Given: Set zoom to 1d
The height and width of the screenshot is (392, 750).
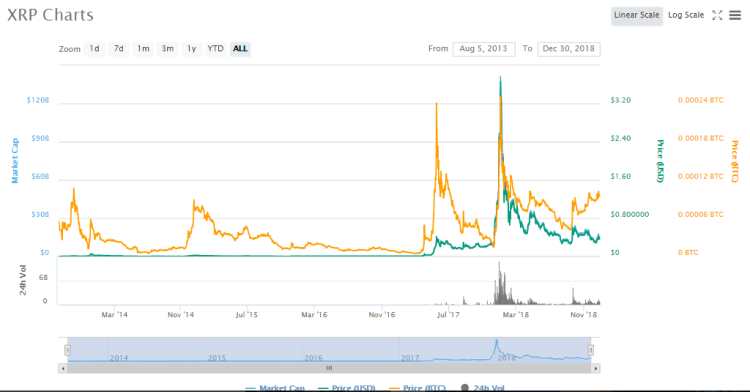Looking at the screenshot, I should [x=95, y=49].
